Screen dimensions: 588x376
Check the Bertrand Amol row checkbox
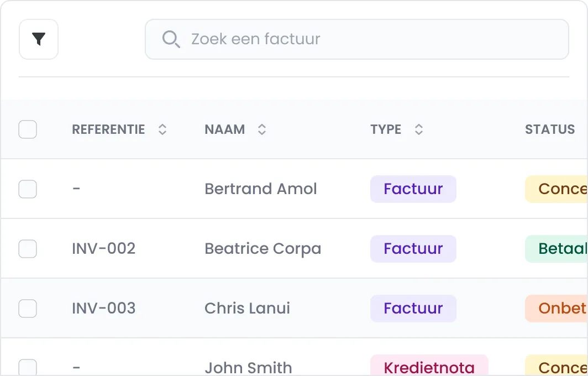pyautogui.click(x=28, y=189)
